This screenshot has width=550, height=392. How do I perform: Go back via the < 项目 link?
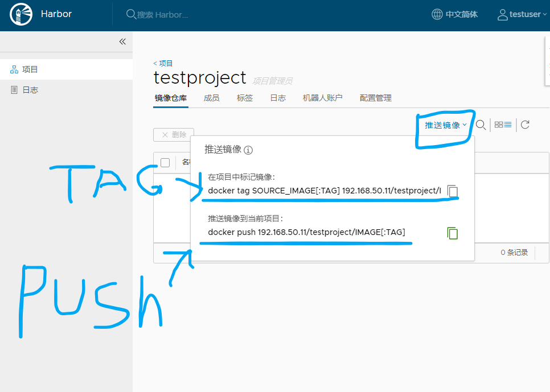click(163, 64)
